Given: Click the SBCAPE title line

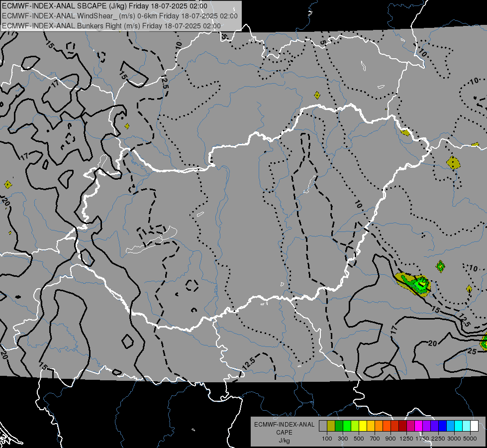Looking at the screenshot, I should pos(104,6).
